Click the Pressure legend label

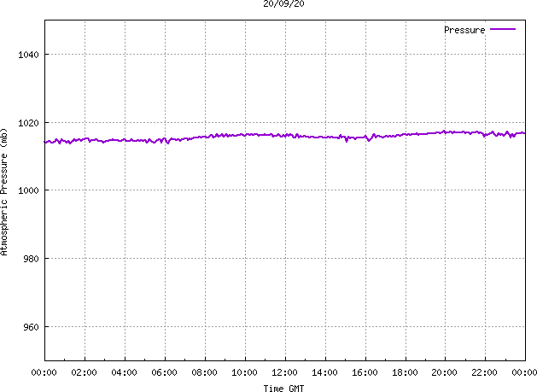click(464, 30)
